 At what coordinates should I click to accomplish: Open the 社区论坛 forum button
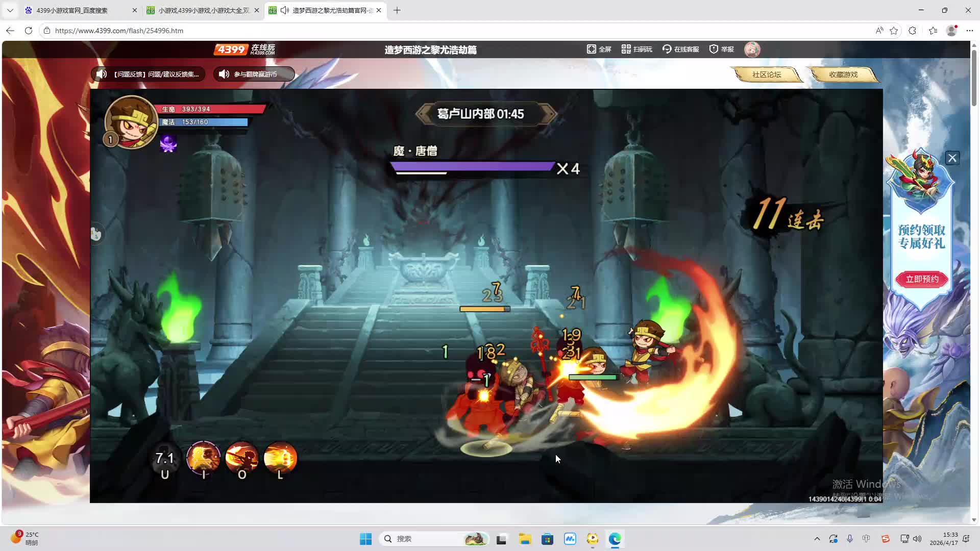point(767,74)
